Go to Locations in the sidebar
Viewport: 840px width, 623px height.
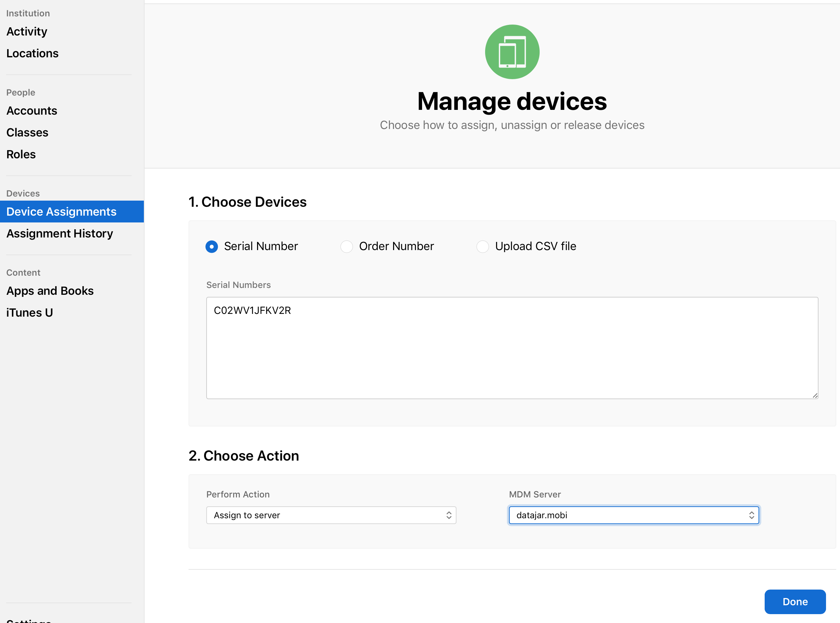tap(32, 53)
